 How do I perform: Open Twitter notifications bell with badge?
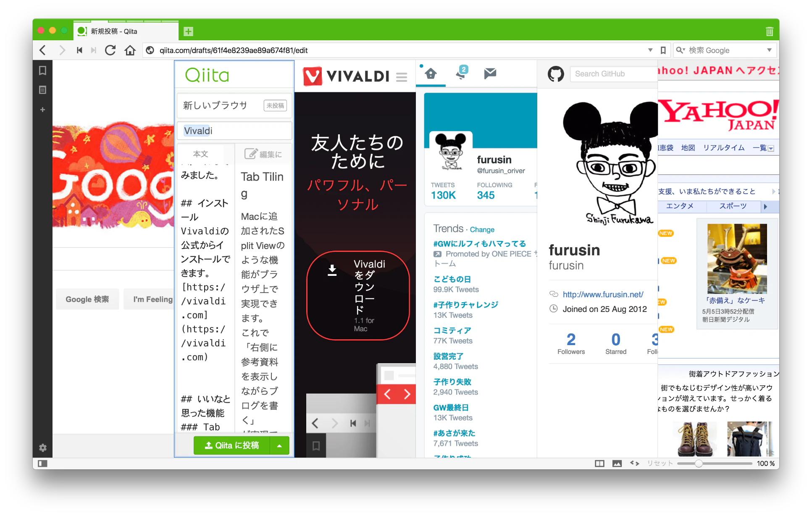(461, 73)
